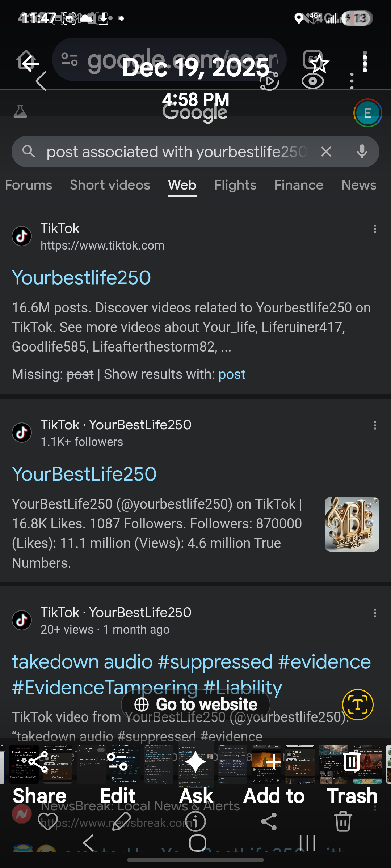391x868 pixels.
Task: Open options menu for 1.1K+ followers result
Action: (x=375, y=425)
